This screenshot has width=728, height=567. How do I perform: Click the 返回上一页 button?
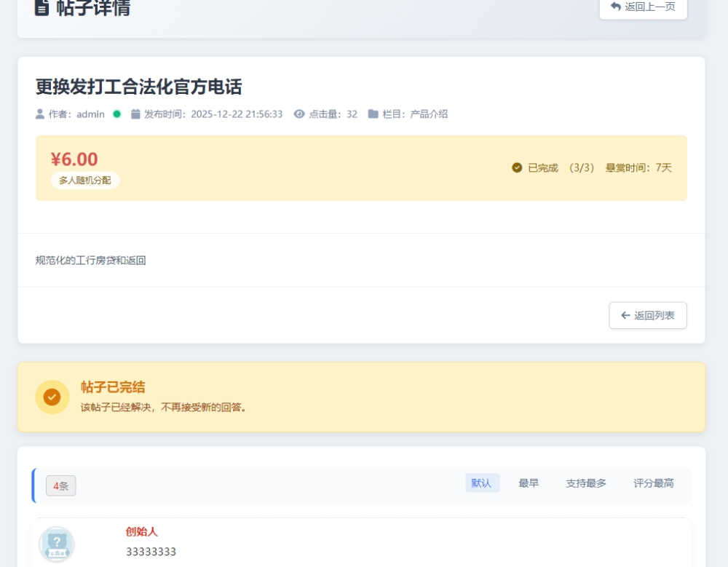(643, 7)
